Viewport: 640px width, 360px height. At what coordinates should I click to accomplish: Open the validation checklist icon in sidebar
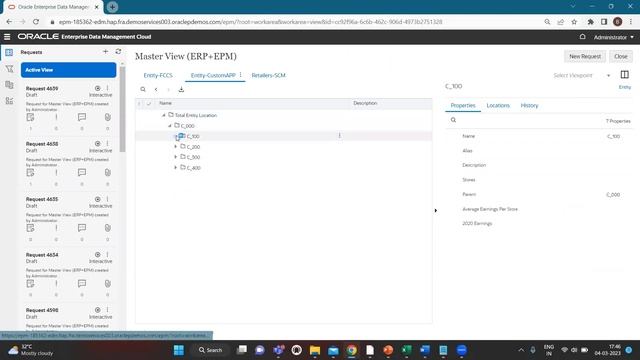(9, 100)
